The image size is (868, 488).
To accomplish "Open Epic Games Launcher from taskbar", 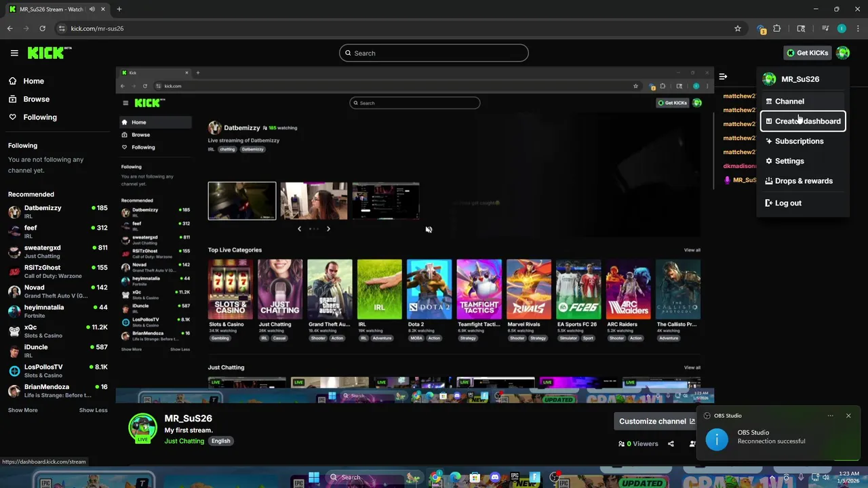I will [x=515, y=477].
